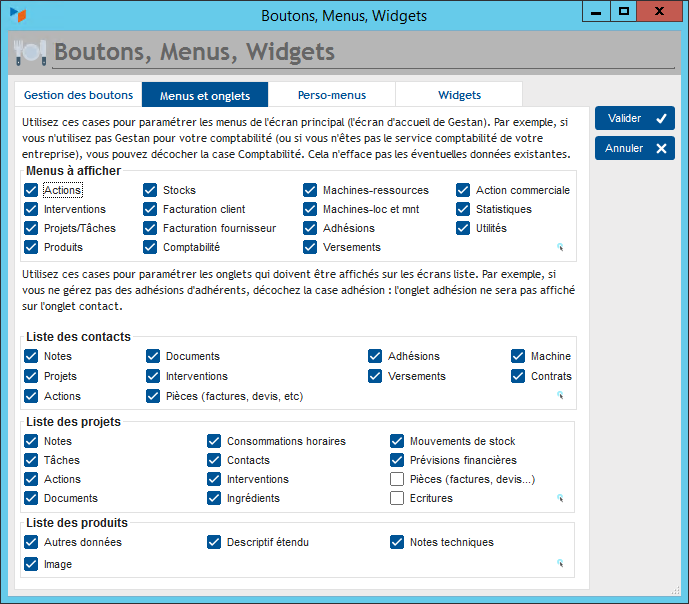Click the cursor icon in Menus à afficher group
Screen dimensions: 689x604
click(x=561, y=245)
